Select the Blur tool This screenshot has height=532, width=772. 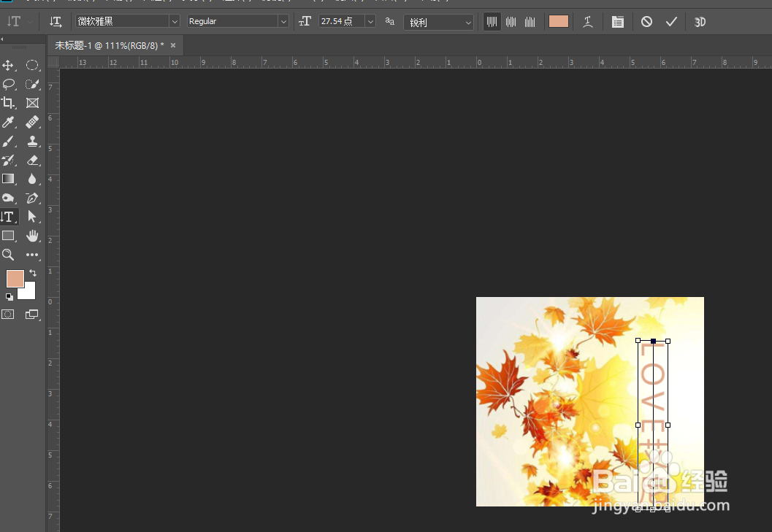(32, 179)
